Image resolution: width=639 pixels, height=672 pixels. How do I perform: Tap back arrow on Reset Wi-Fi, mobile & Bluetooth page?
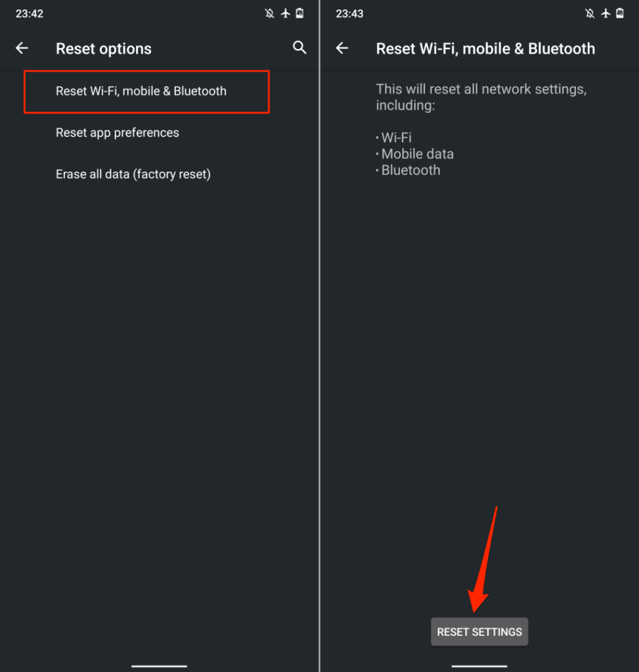pos(342,48)
